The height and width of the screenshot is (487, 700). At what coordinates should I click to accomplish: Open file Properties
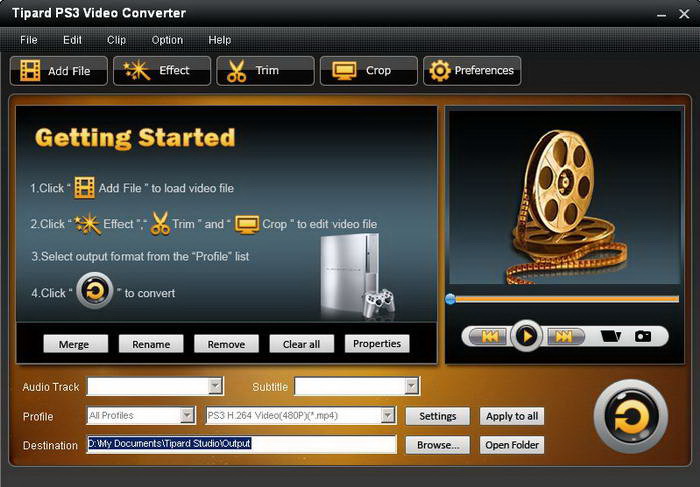377,344
